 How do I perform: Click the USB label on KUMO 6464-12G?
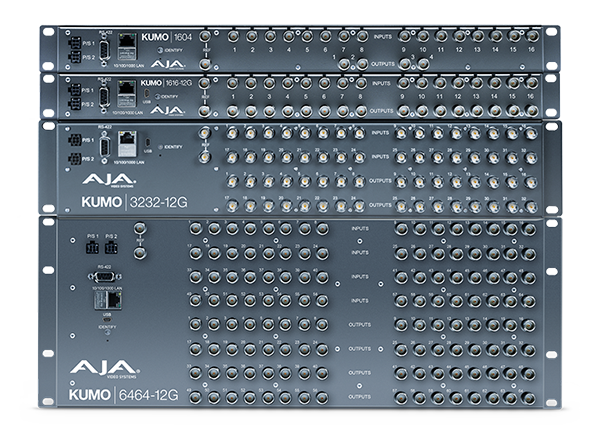coord(107,315)
